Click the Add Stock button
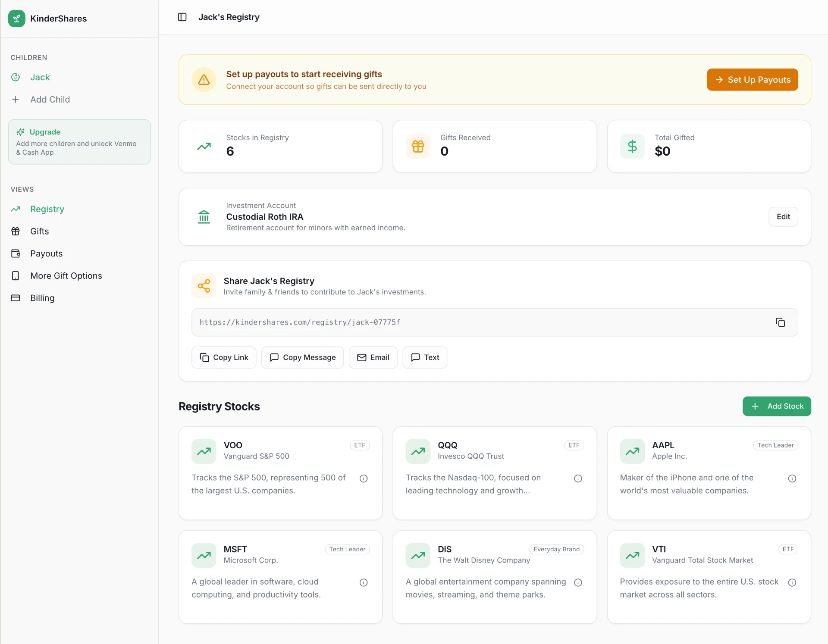828x644 pixels. [777, 406]
